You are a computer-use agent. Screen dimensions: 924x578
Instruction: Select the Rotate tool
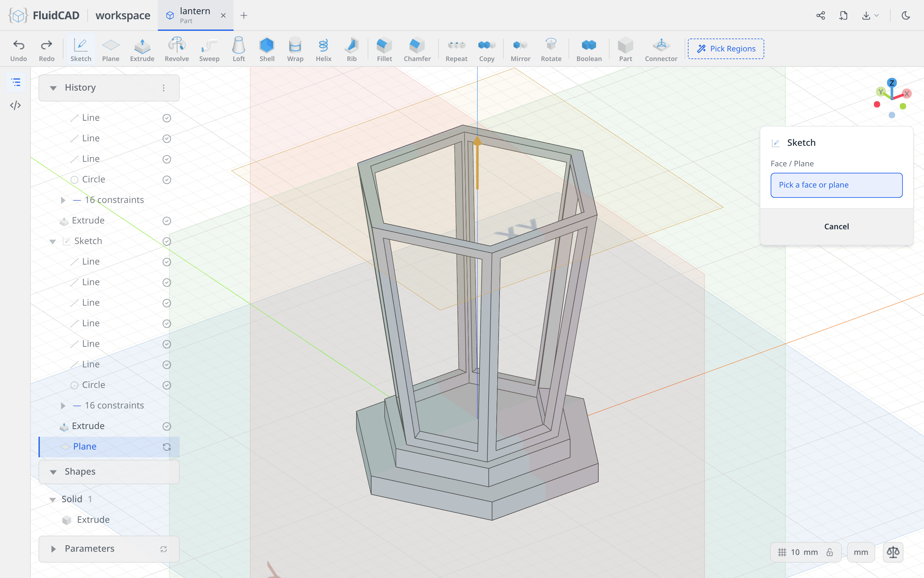(551, 49)
